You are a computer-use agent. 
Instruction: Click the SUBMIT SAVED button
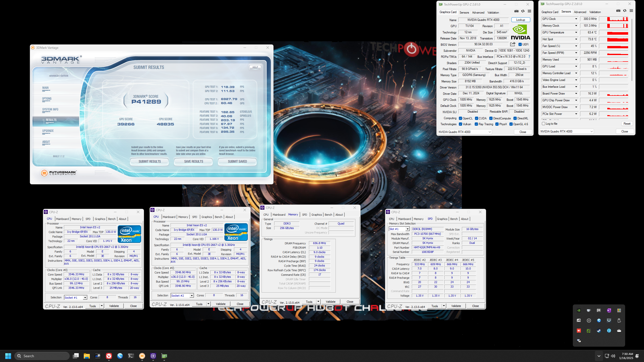(x=237, y=161)
